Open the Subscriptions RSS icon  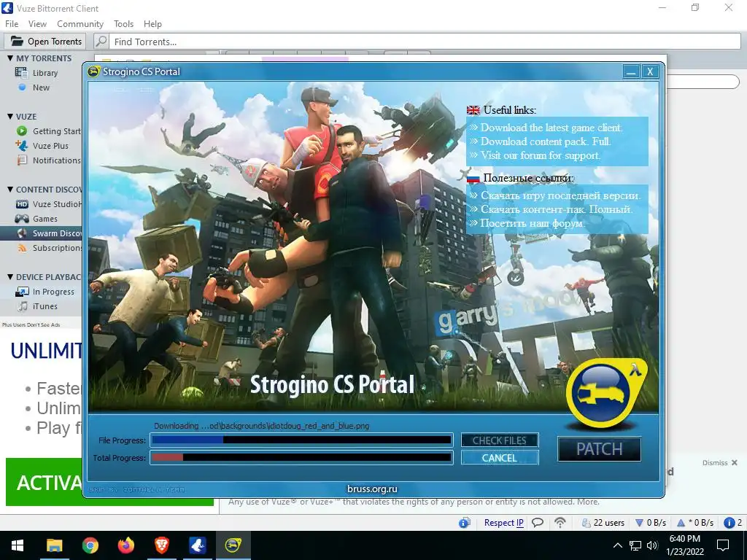coord(22,248)
